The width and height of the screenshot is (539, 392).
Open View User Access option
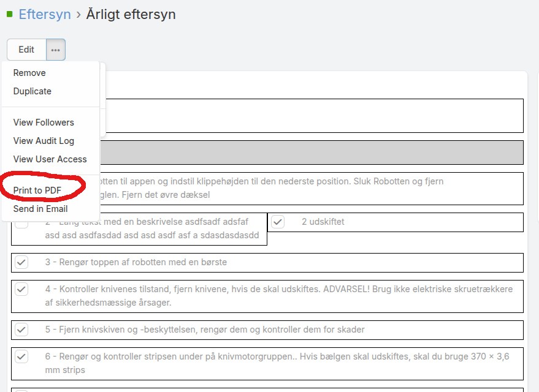coord(50,159)
